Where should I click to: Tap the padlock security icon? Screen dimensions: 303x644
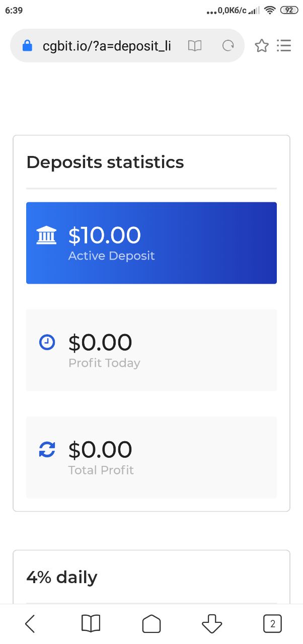[28, 46]
